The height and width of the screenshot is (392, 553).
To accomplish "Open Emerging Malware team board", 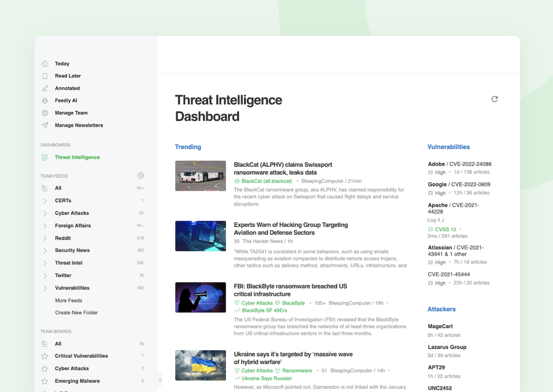I will click(x=77, y=381).
